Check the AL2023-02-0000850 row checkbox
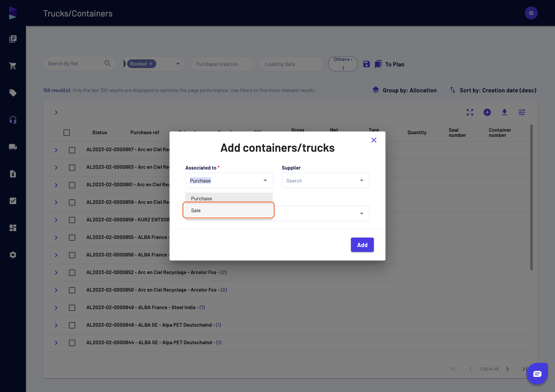The width and height of the screenshot is (555, 392). click(x=72, y=290)
